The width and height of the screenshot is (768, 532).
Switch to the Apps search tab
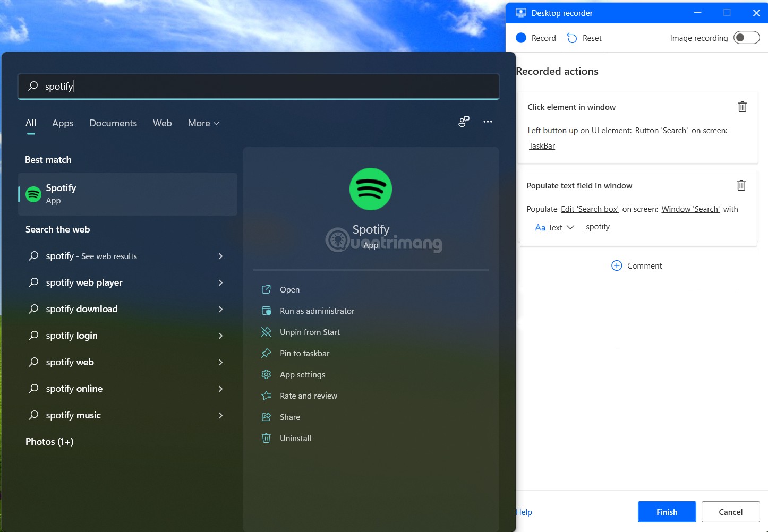[63, 123]
